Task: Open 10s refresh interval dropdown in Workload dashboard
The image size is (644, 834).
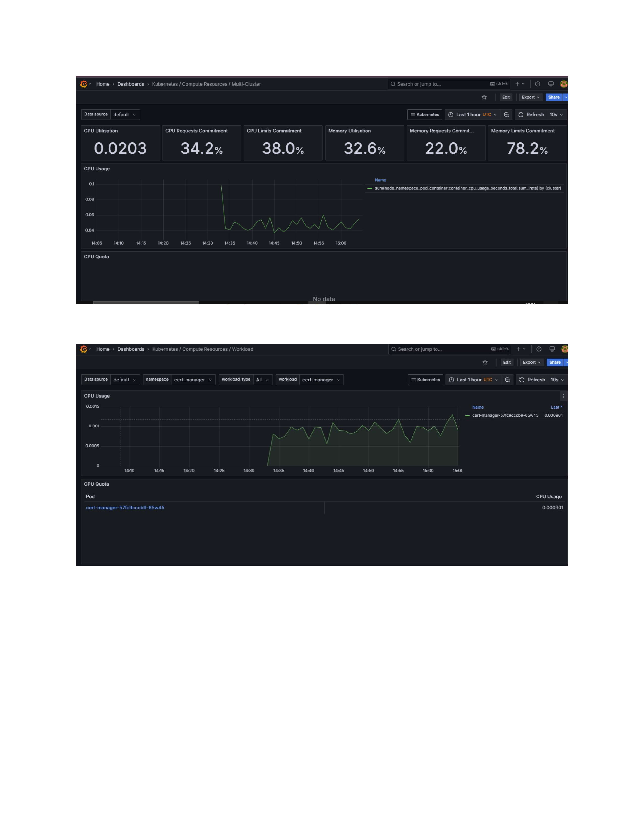Action: click(x=557, y=380)
